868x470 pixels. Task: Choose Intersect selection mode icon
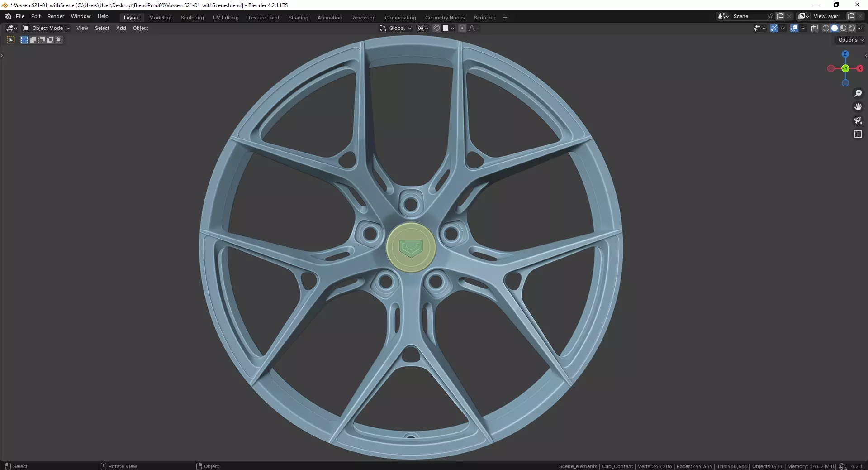tap(59, 40)
